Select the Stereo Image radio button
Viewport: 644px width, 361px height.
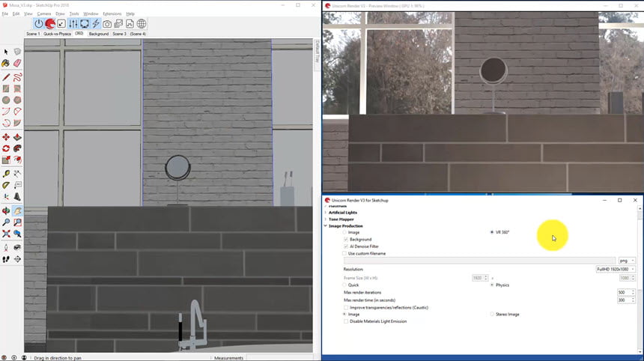click(x=492, y=315)
